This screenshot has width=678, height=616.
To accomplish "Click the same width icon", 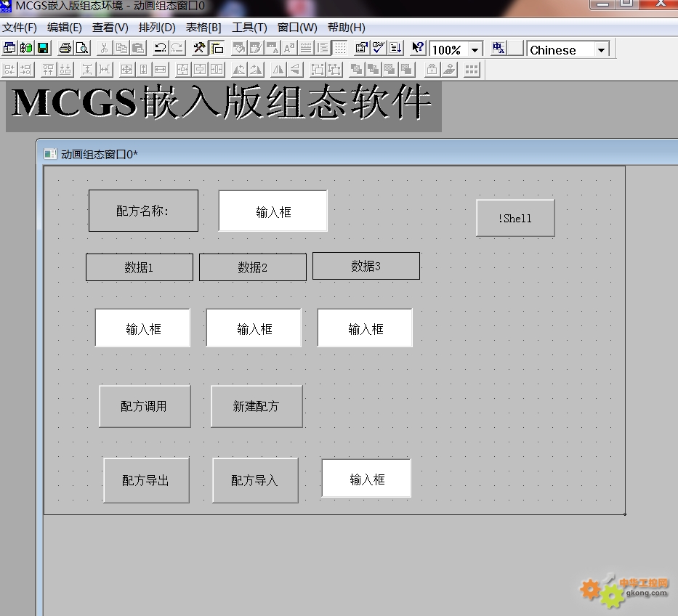I will (161, 69).
